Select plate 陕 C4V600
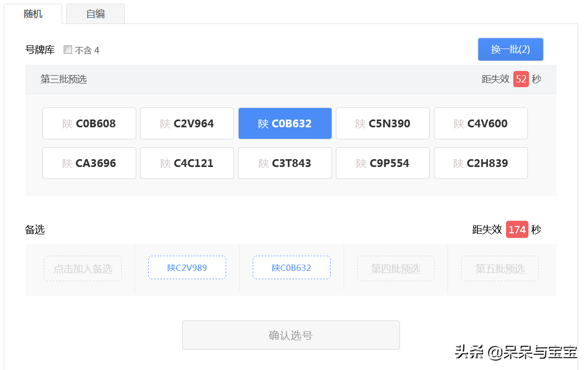Image resolution: width=588 pixels, height=370 pixels. point(481,123)
